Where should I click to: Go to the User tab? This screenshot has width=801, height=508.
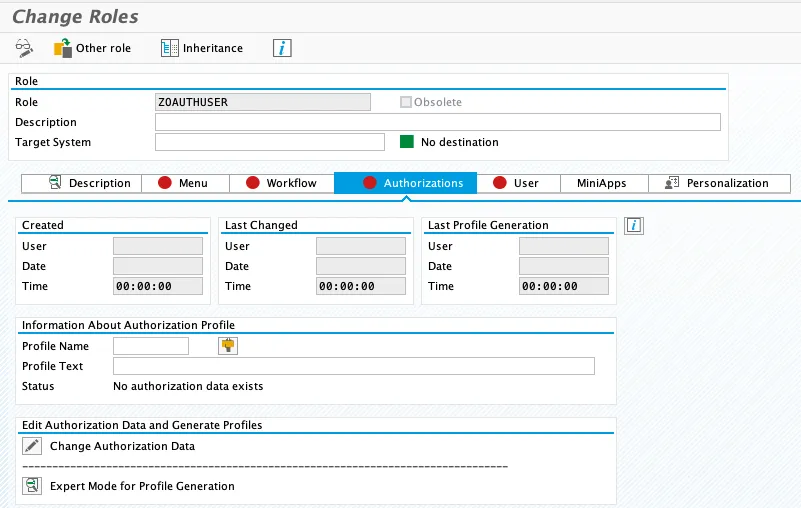pos(516,183)
